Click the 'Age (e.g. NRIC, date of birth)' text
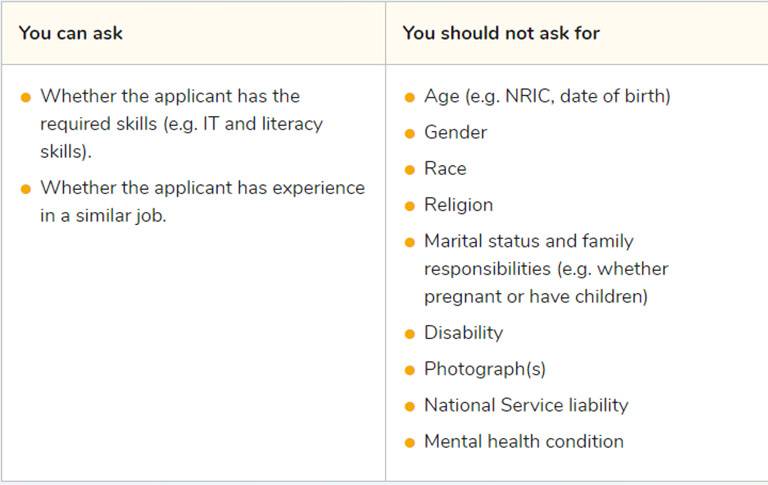The width and height of the screenshot is (768, 485). coord(547,96)
